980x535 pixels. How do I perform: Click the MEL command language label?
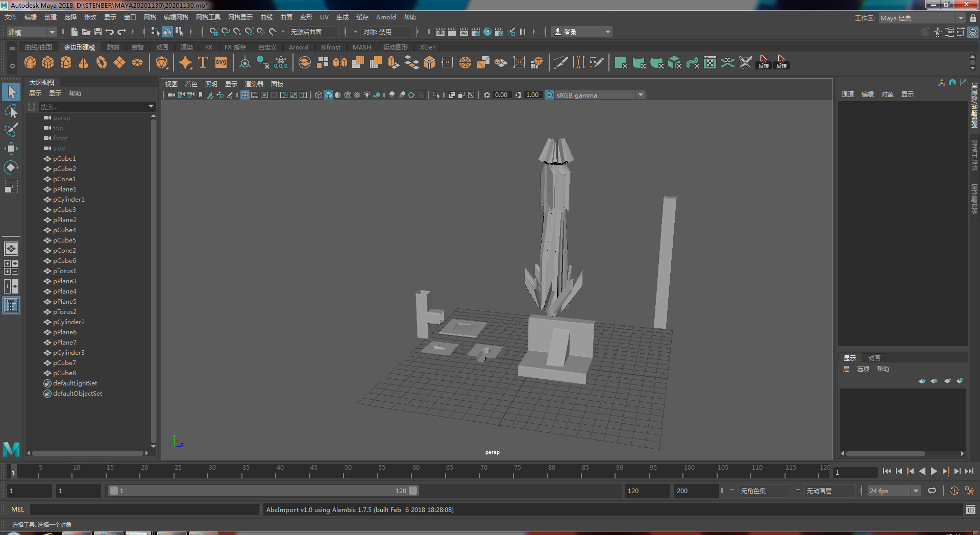coord(18,509)
